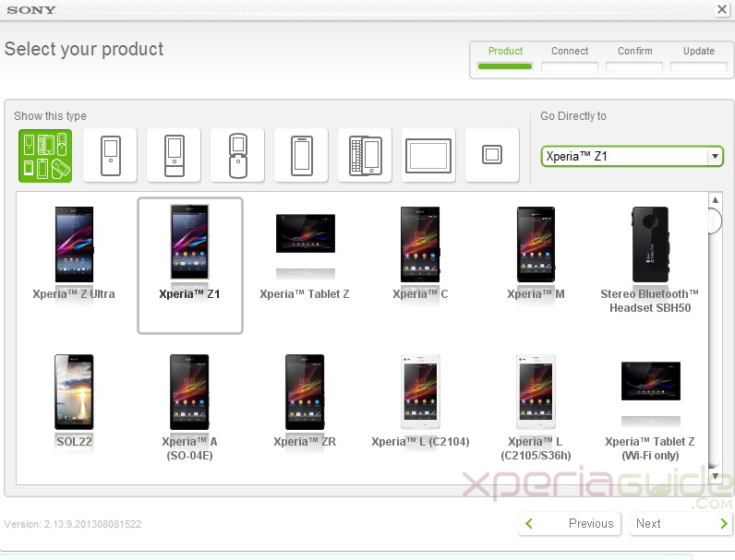This screenshot has height=560, width=735.
Task: Filter by slider phone type icon
Action: [x=174, y=155]
